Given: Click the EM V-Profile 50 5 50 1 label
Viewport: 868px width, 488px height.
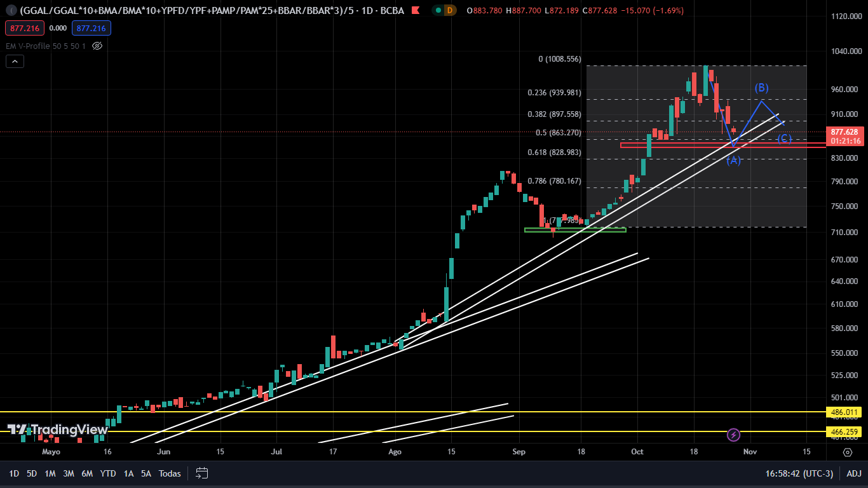Looking at the screenshot, I should tap(45, 46).
